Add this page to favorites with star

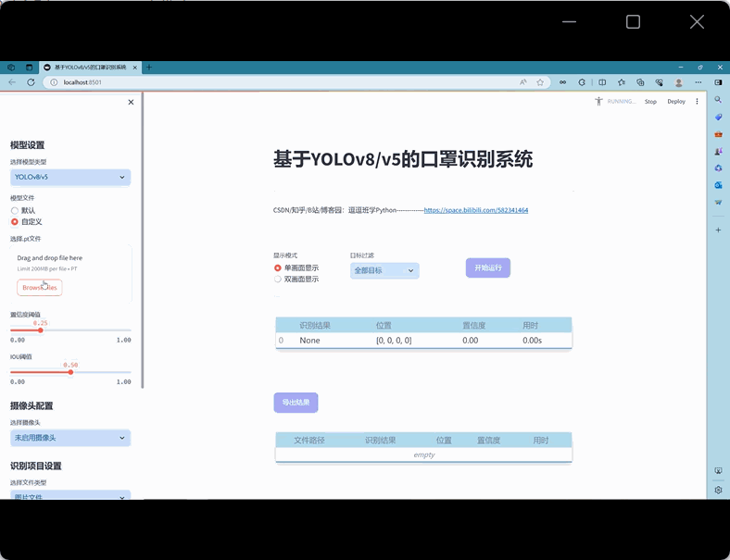[x=540, y=82]
